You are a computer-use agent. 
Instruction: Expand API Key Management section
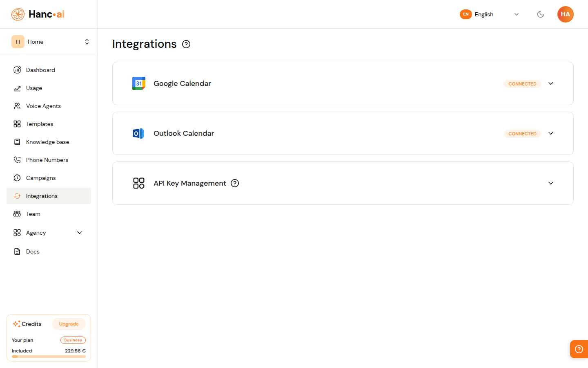pyautogui.click(x=550, y=183)
